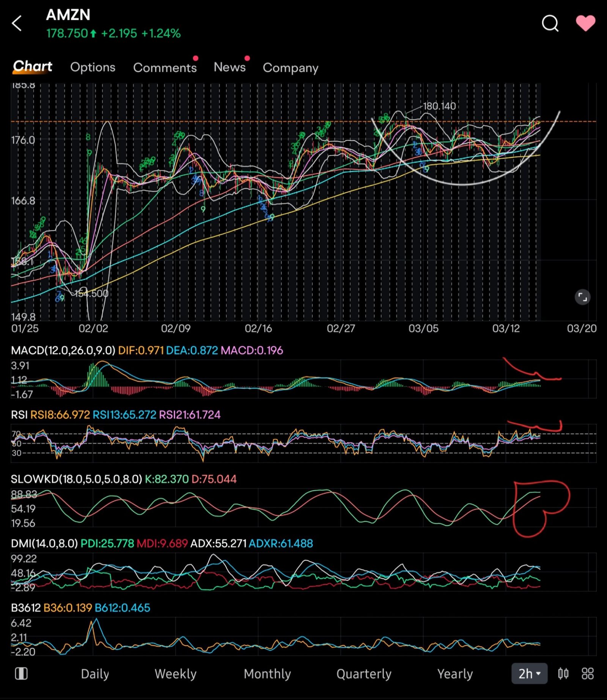
Task: Tap the 03/12 date axis label
Action: 506,328
